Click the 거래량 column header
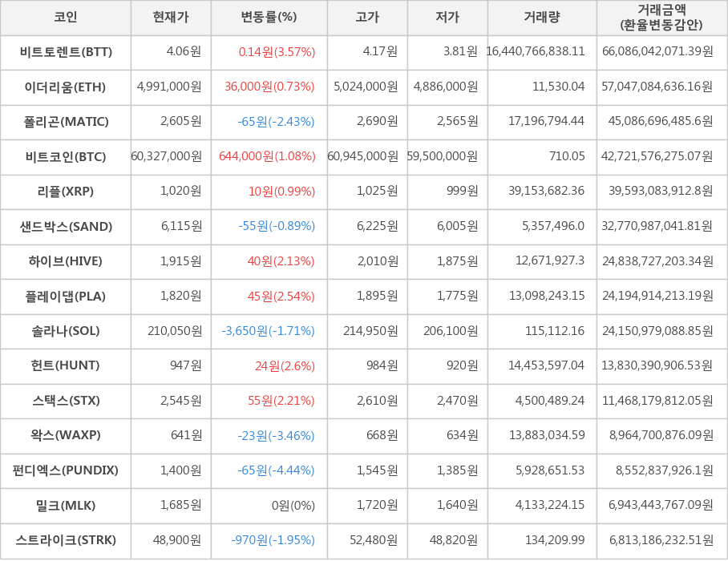 pos(542,18)
